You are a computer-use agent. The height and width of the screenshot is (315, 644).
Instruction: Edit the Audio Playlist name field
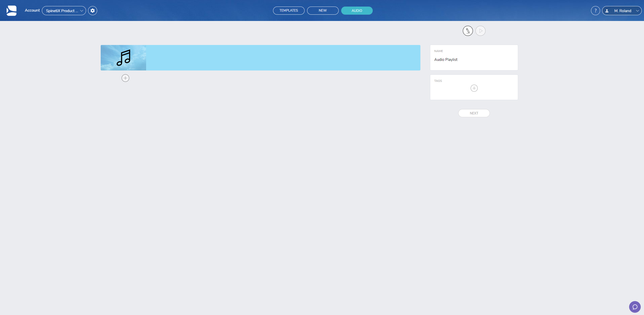(x=474, y=60)
